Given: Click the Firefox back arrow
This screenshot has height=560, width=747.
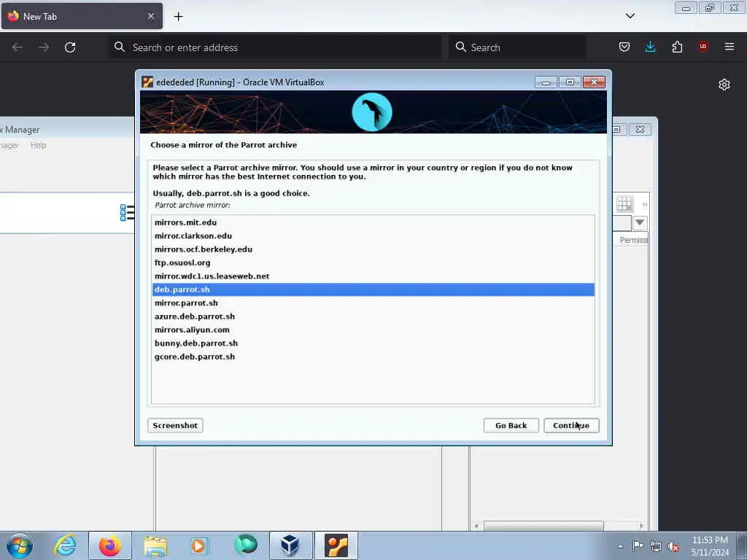Looking at the screenshot, I should coord(18,47).
